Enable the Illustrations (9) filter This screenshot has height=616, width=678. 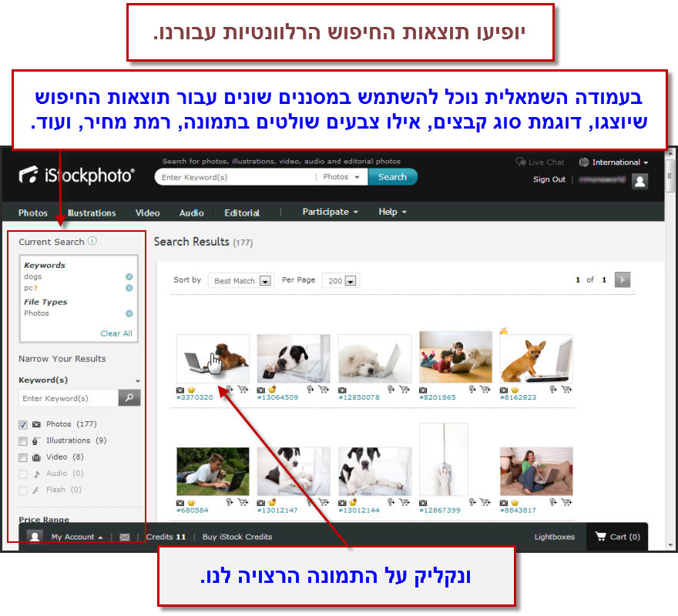(x=24, y=440)
